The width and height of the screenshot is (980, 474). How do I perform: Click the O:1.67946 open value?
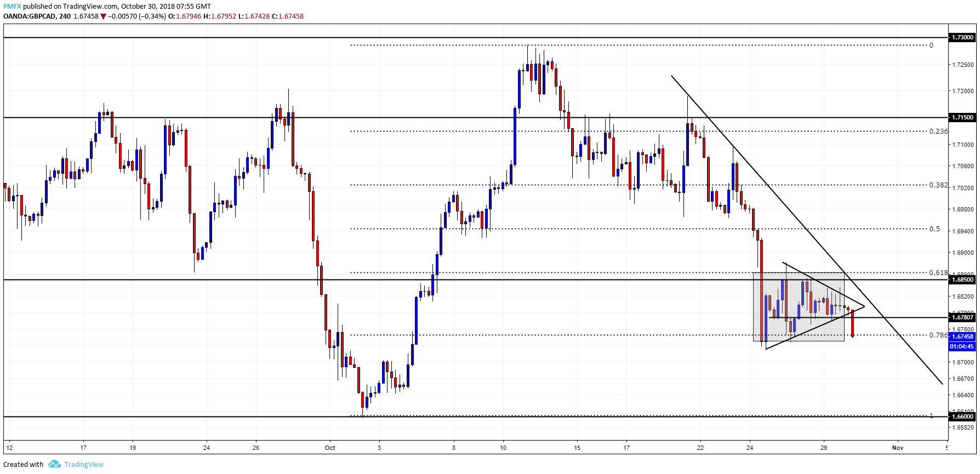click(x=185, y=16)
